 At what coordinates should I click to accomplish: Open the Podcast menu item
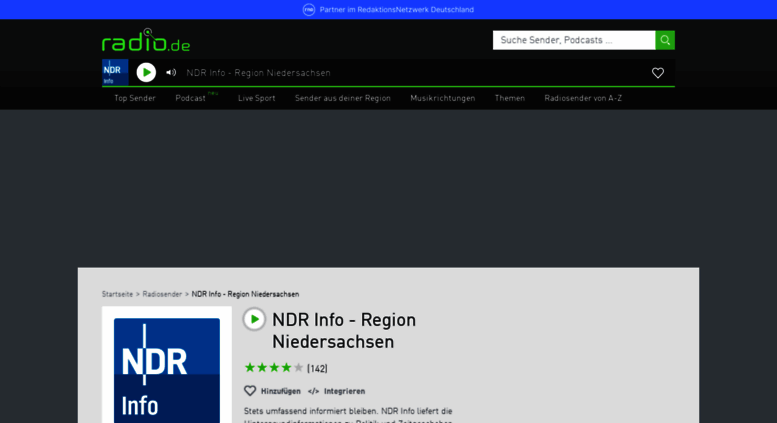[191, 98]
